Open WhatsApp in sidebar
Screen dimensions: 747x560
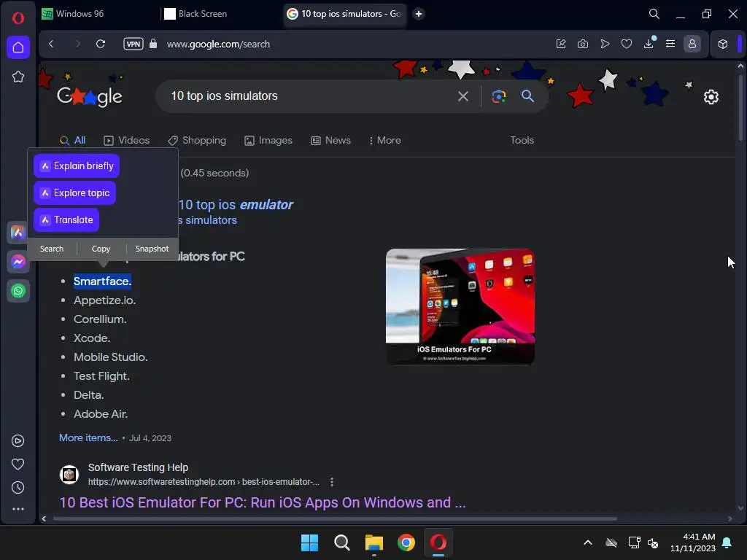[18, 290]
